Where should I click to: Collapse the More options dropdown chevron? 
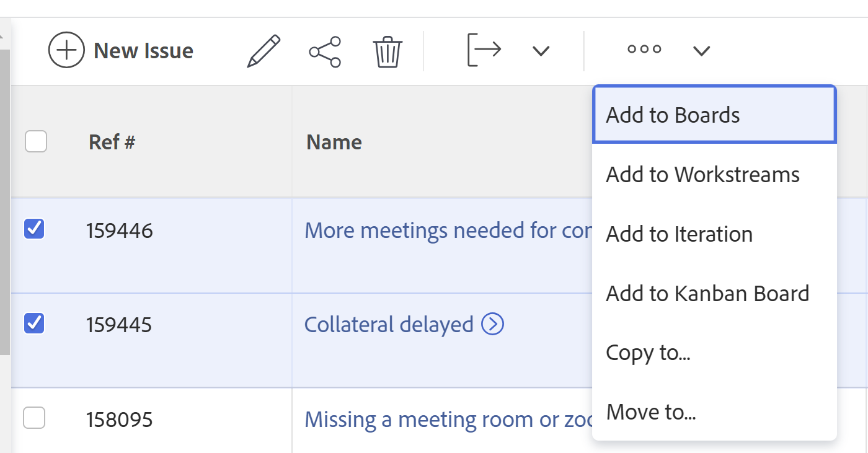pos(701,51)
